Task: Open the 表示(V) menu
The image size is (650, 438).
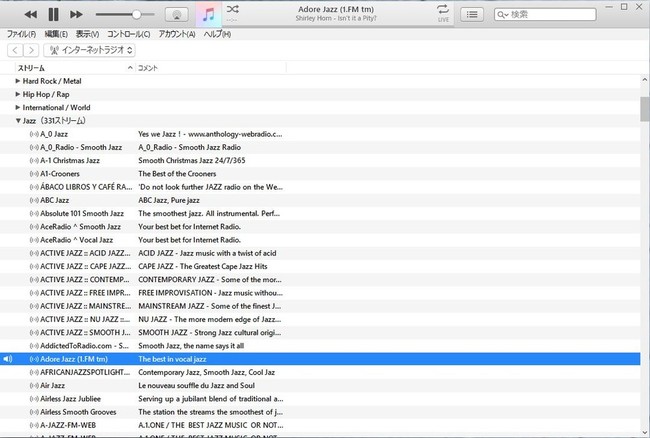Action: (87, 34)
